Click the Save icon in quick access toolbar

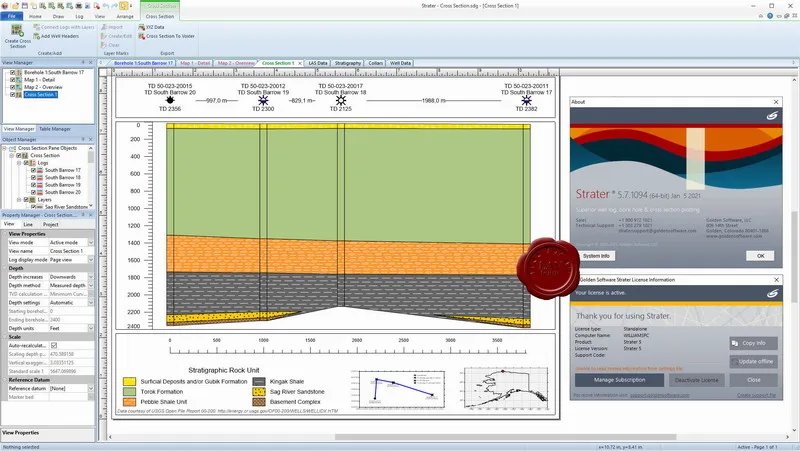click(24, 6)
